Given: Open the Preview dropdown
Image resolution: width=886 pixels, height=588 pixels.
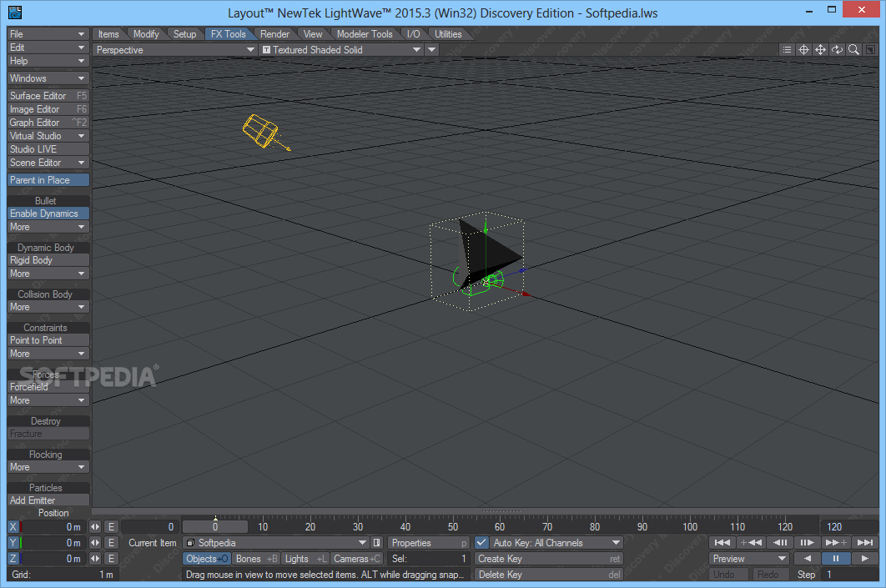Looking at the screenshot, I should tap(748, 558).
